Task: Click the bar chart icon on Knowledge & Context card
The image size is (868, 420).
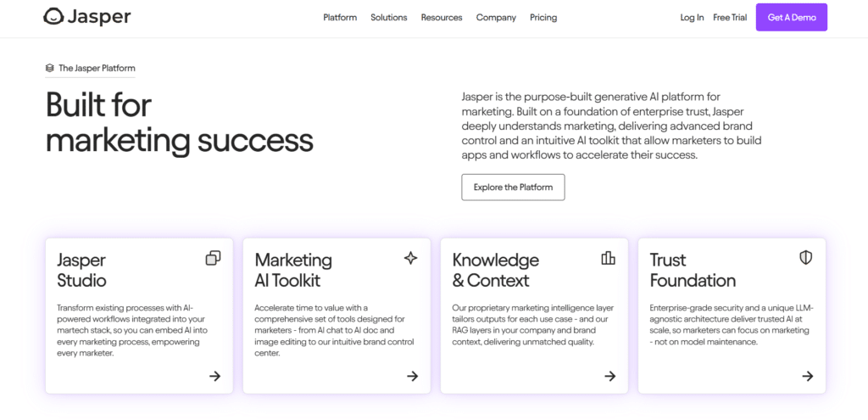Action: point(608,258)
